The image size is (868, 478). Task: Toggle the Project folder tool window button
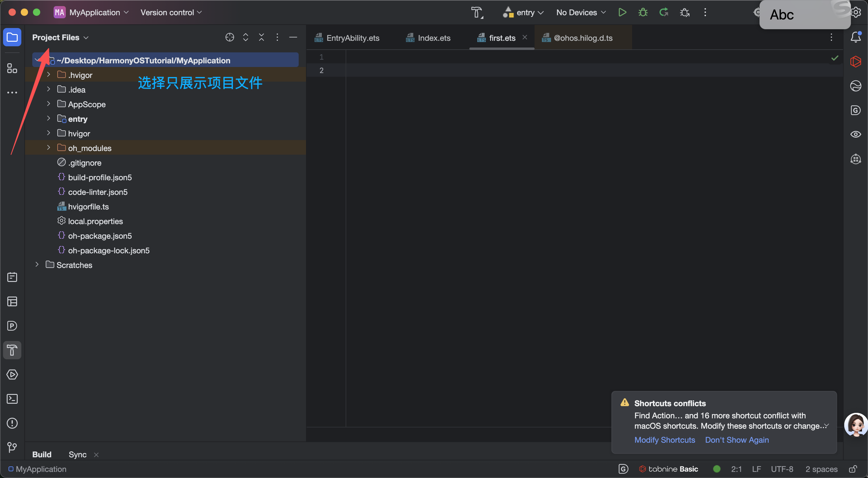12,37
